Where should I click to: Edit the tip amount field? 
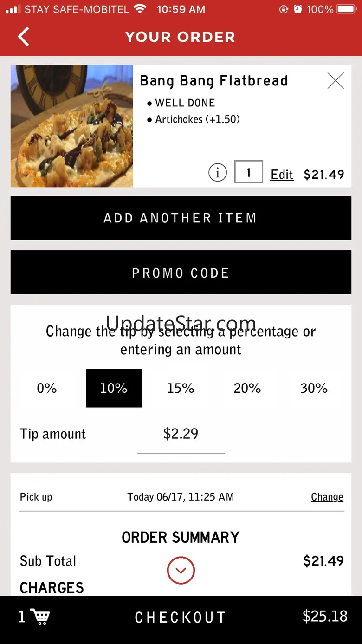tap(181, 434)
